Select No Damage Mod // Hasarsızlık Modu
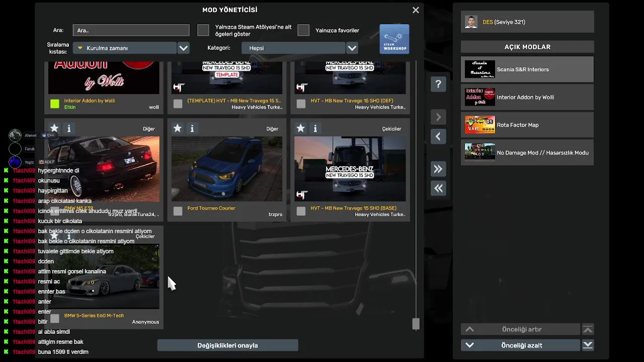The image size is (644, 362). click(527, 152)
